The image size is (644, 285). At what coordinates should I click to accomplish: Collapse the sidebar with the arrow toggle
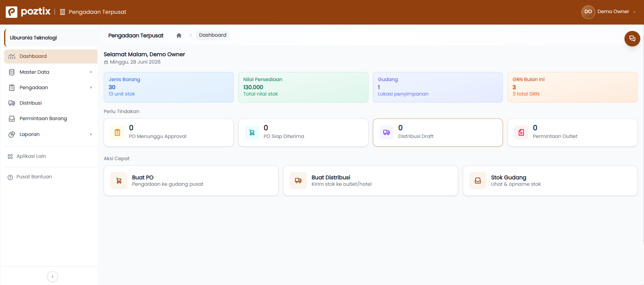coord(53,277)
